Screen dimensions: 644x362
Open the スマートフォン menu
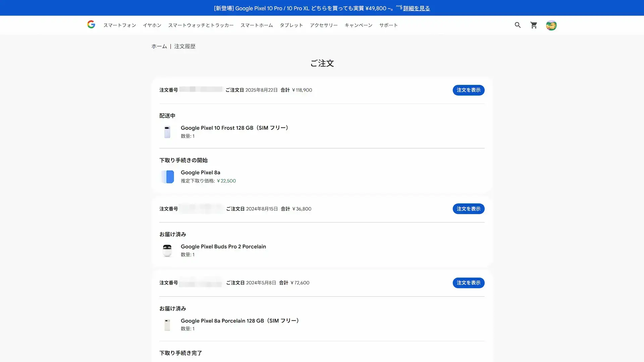pos(120,25)
